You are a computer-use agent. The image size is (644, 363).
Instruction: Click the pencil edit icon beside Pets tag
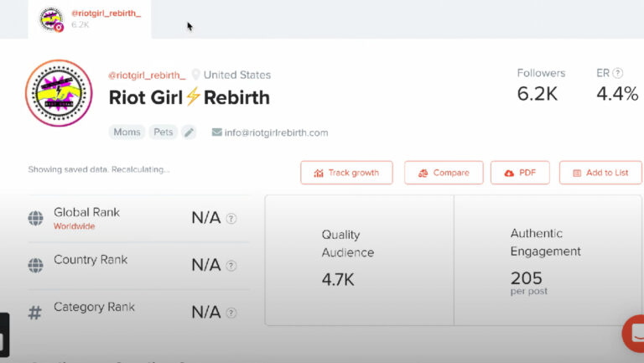coord(189,132)
